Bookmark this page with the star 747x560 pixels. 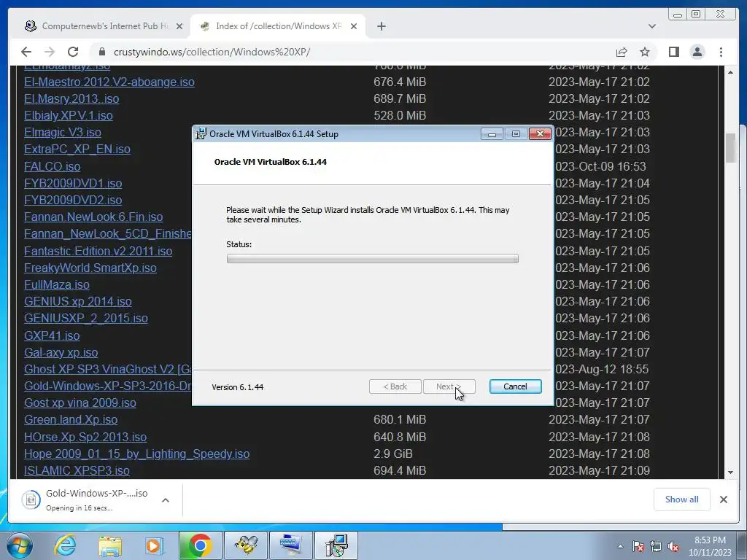[x=645, y=52]
